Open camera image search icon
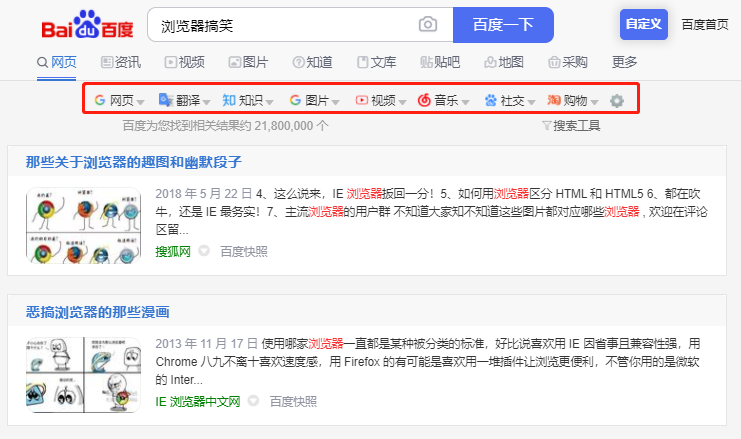 pyautogui.click(x=428, y=24)
